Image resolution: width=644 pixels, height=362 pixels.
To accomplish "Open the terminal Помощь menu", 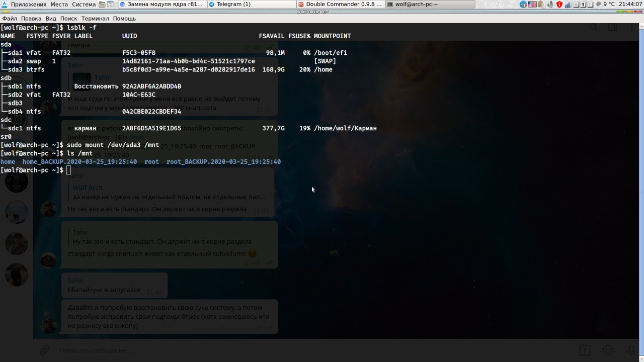I will [124, 18].
